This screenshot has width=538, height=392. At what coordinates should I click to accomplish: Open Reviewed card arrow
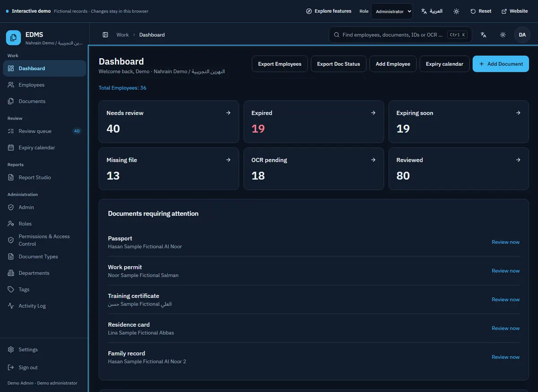[518, 160]
